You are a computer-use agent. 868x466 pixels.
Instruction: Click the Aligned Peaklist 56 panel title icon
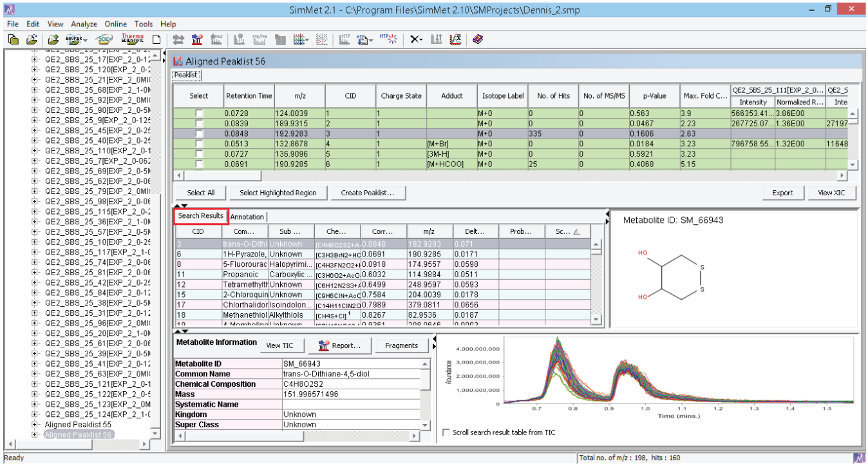(178, 62)
